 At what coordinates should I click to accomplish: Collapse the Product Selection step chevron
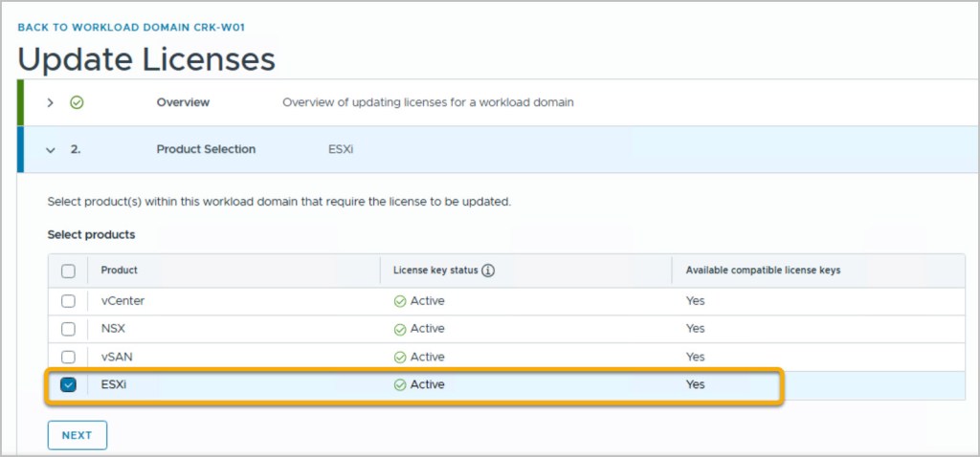point(51,150)
